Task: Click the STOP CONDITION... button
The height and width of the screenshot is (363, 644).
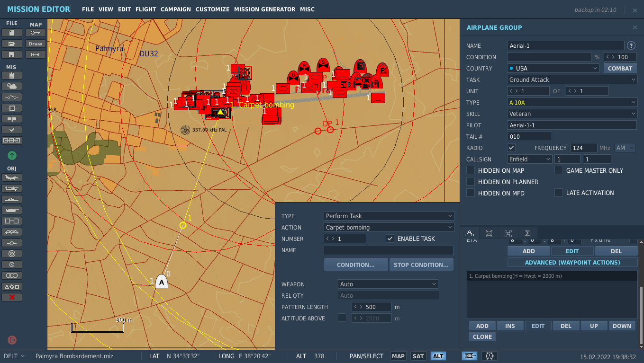Action: click(x=421, y=265)
